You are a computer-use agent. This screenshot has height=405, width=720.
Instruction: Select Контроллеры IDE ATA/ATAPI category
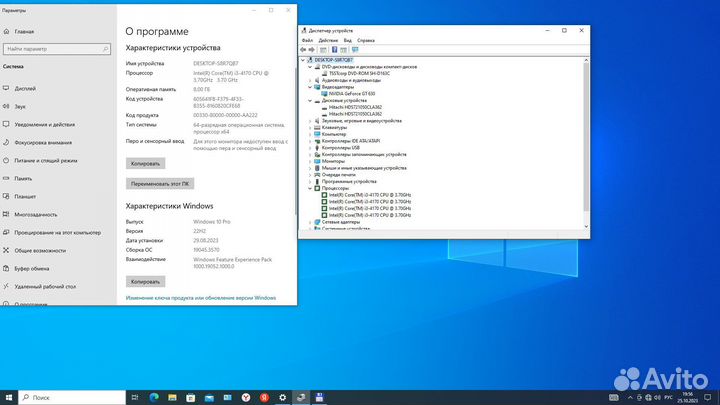[x=350, y=141]
